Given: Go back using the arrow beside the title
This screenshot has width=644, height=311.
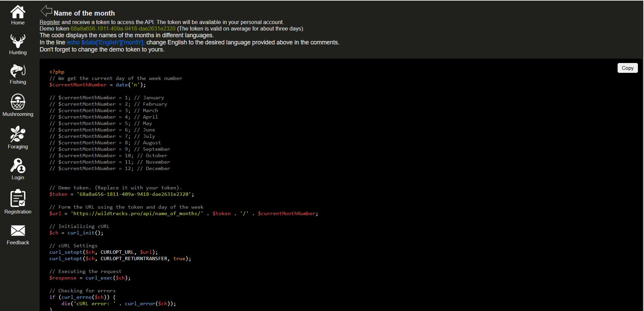Looking at the screenshot, I should coord(46,11).
